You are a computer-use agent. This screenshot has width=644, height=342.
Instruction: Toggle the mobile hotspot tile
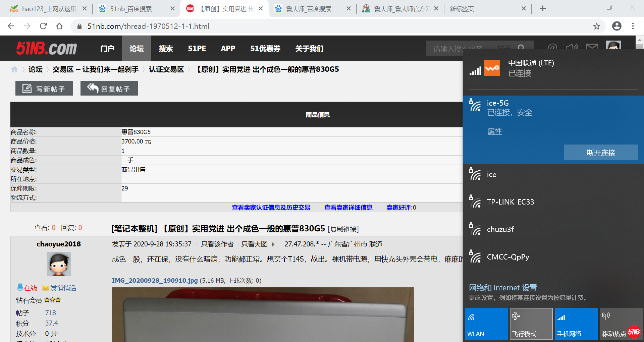621,324
